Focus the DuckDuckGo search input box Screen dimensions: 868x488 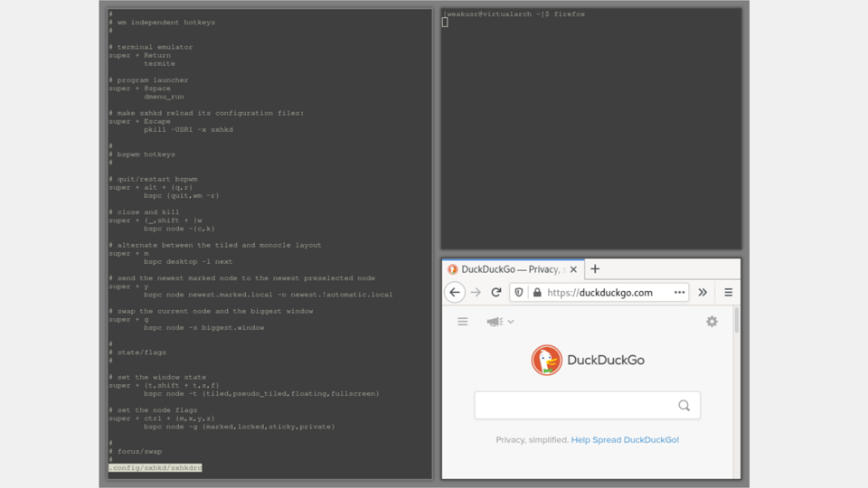point(574,406)
